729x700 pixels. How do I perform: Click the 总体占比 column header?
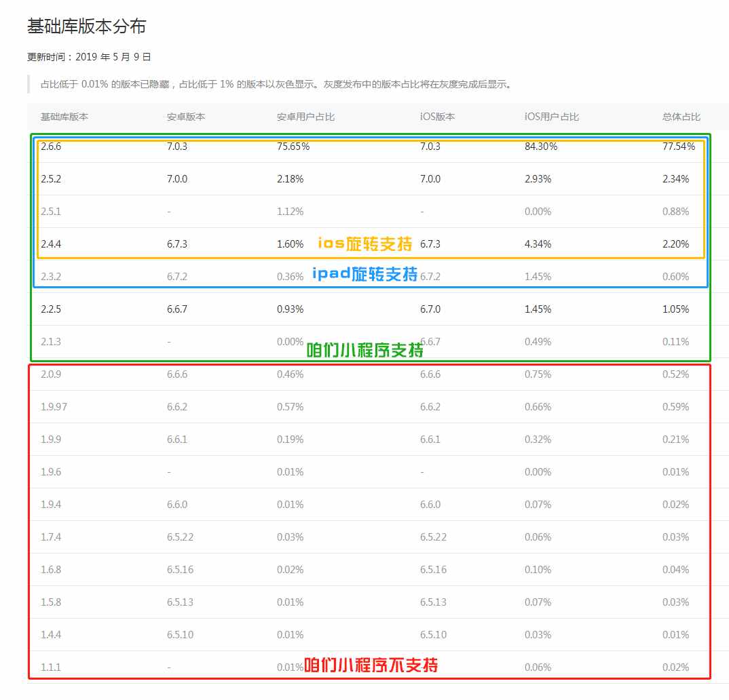point(681,117)
